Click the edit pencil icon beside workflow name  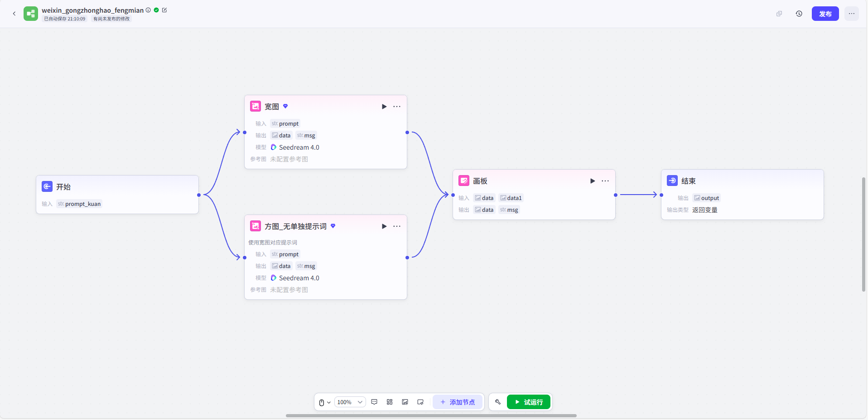point(164,10)
